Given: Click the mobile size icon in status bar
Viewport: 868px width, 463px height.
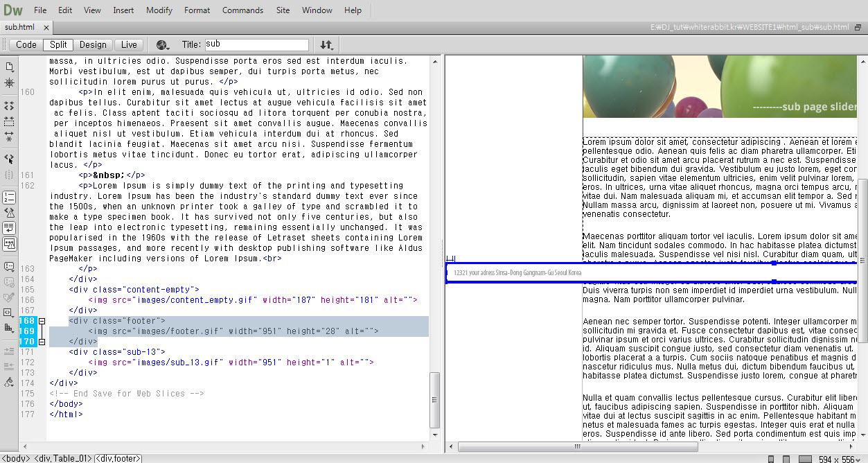Looking at the screenshot, I should point(771,459).
